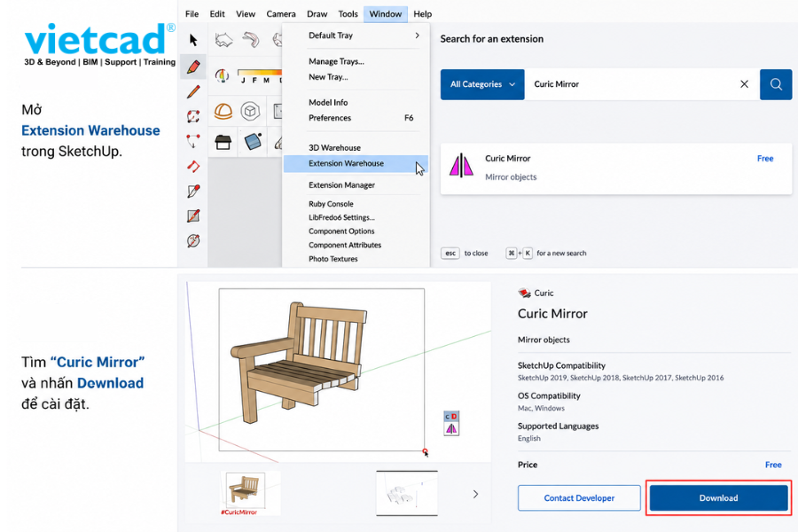Clear the search with the X icon
The image size is (798, 532).
pos(744,84)
